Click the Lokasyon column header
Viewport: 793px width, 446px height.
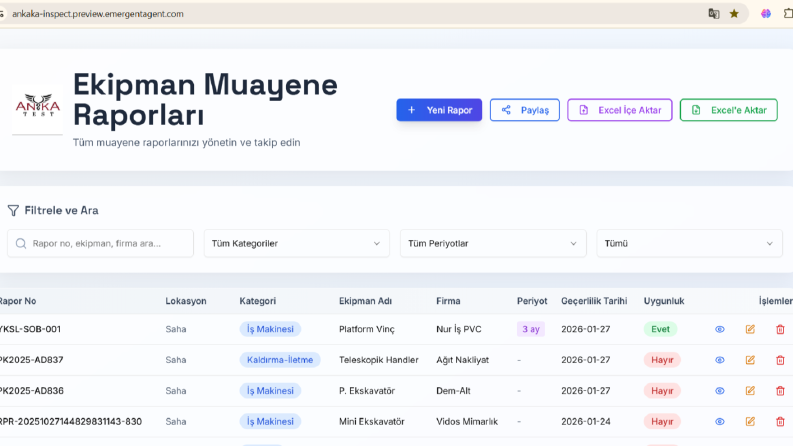click(186, 301)
